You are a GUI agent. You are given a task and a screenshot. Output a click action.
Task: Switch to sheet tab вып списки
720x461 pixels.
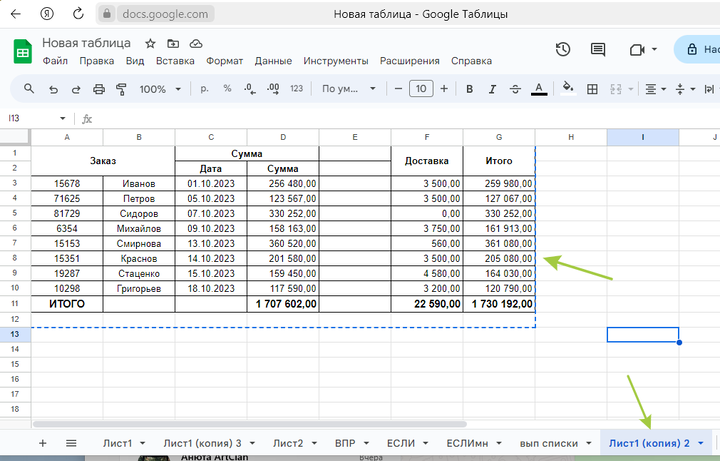[x=549, y=443]
